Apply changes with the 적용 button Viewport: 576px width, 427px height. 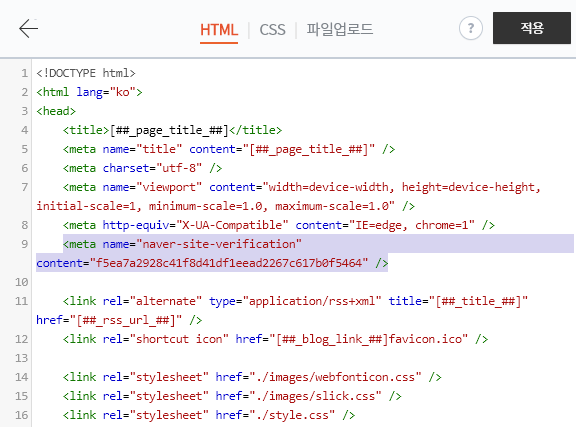pos(532,28)
